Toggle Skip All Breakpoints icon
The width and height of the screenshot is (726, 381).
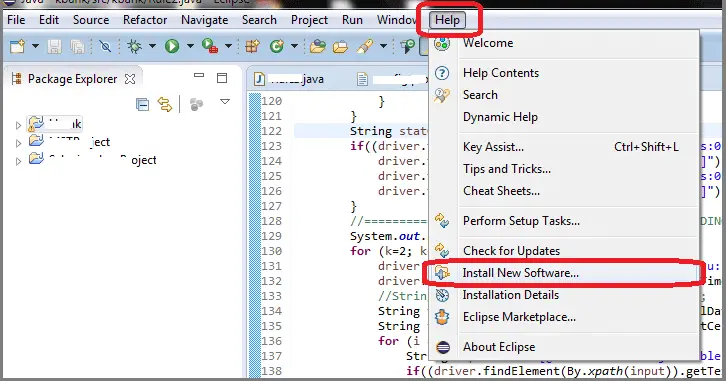tap(106, 46)
